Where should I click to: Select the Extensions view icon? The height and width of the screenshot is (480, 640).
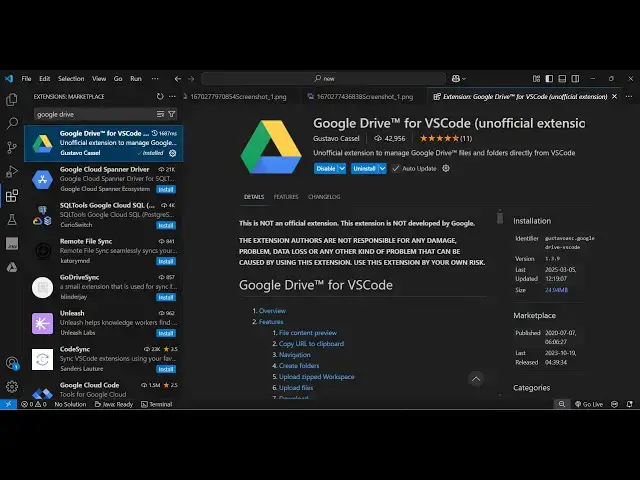tap(12, 196)
